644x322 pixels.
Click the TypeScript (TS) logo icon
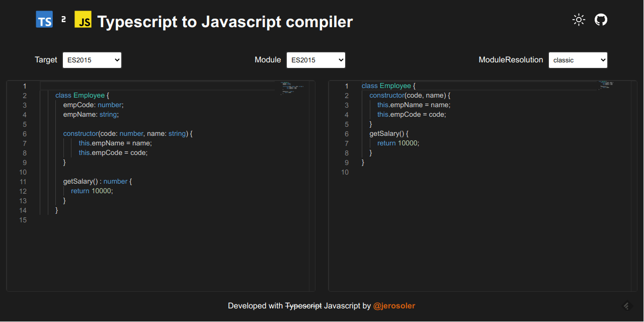44,20
